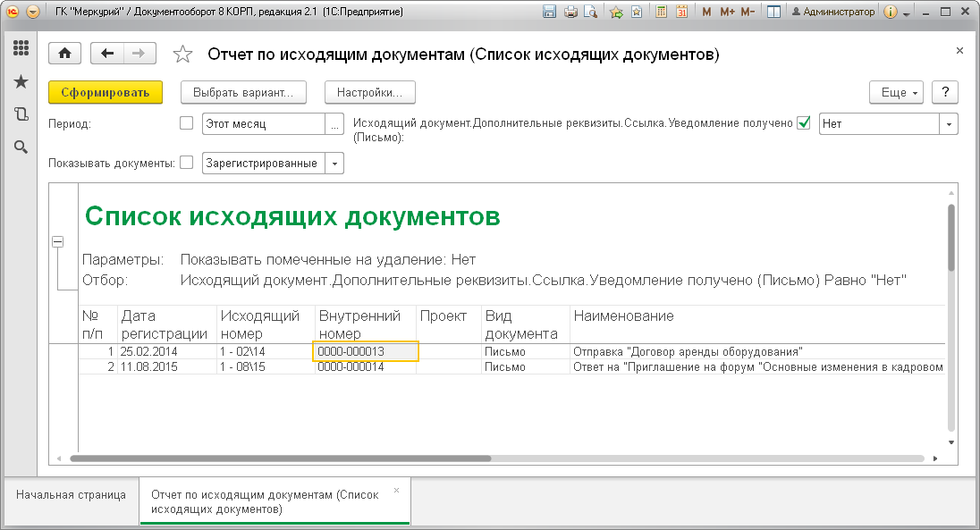The height and width of the screenshot is (530, 980).
Task: Click the 1C logo icon in the title bar
Action: coord(13,12)
